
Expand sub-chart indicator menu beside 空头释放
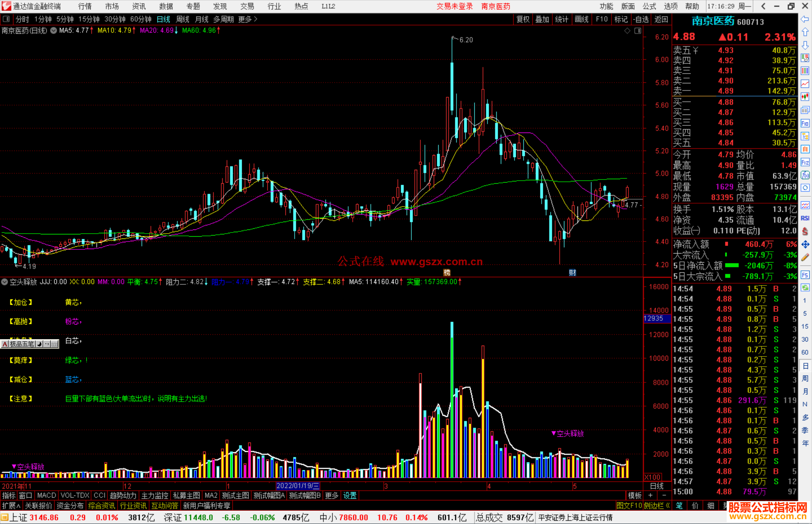point(5,282)
